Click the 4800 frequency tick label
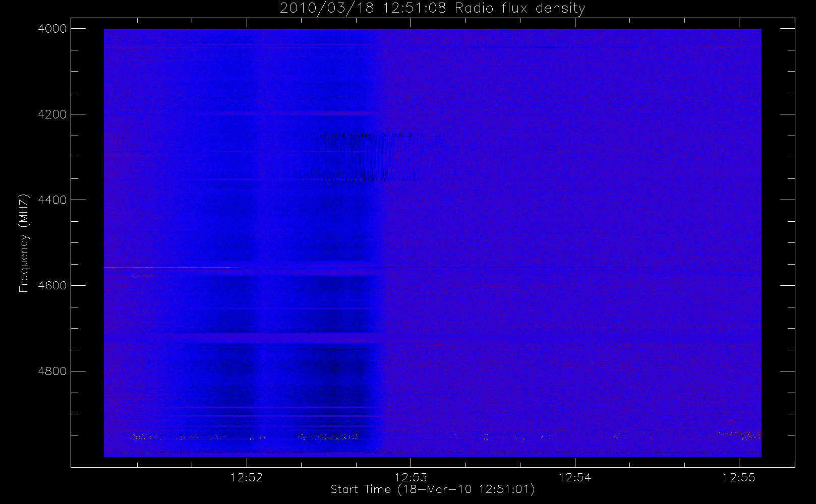This screenshot has height=504, width=816. click(52, 371)
